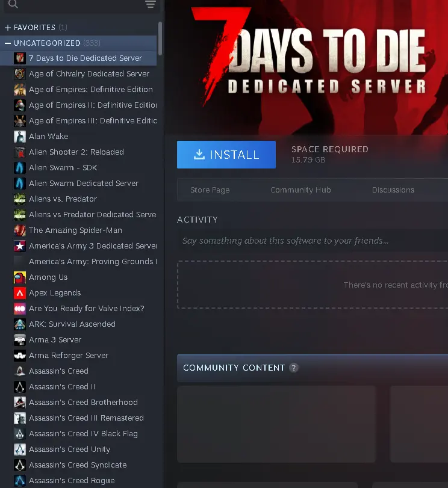The height and width of the screenshot is (488, 448).
Task: Choose Aliens vs. Predator in list
Action: (x=78, y=199)
